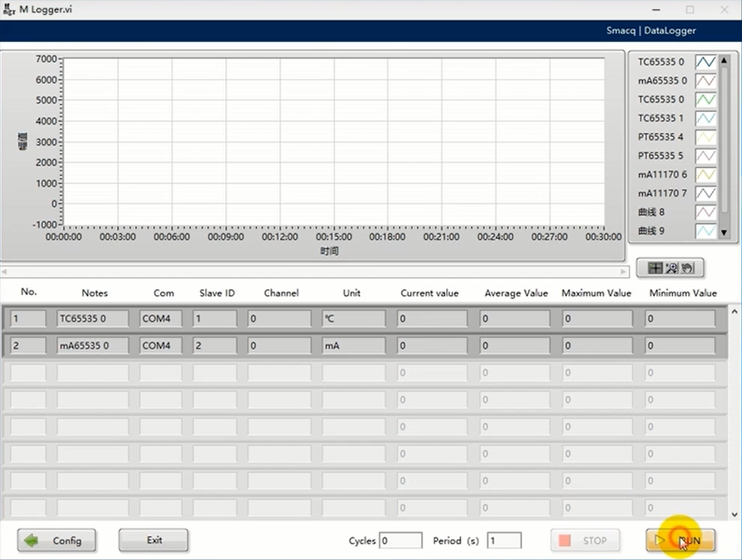Click the Slave ID field in row 2
The image size is (742, 560).
(x=215, y=346)
